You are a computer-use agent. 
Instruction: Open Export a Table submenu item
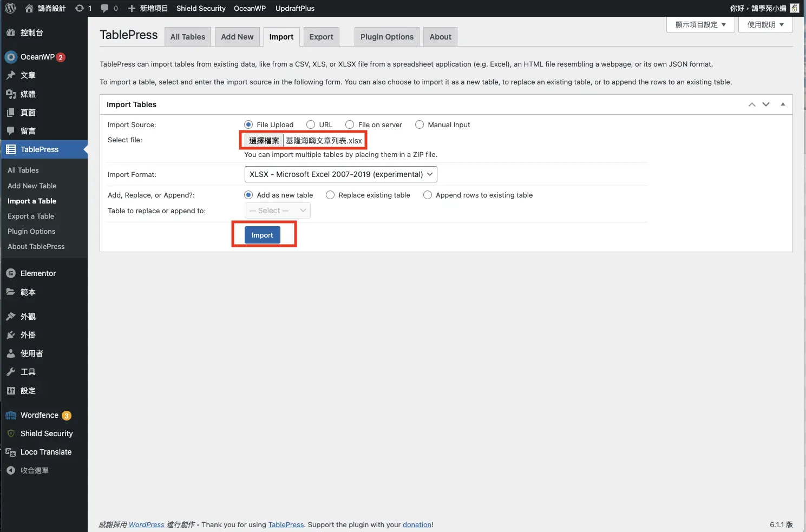tap(31, 216)
